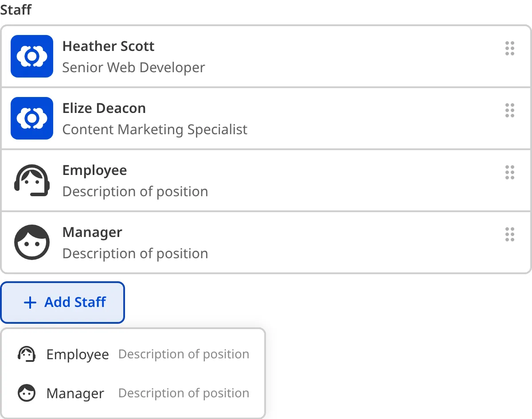Viewport: 532px width, 419px height.
Task: Grab the drag handle on Elize Deacon's row
Action: [x=510, y=111]
